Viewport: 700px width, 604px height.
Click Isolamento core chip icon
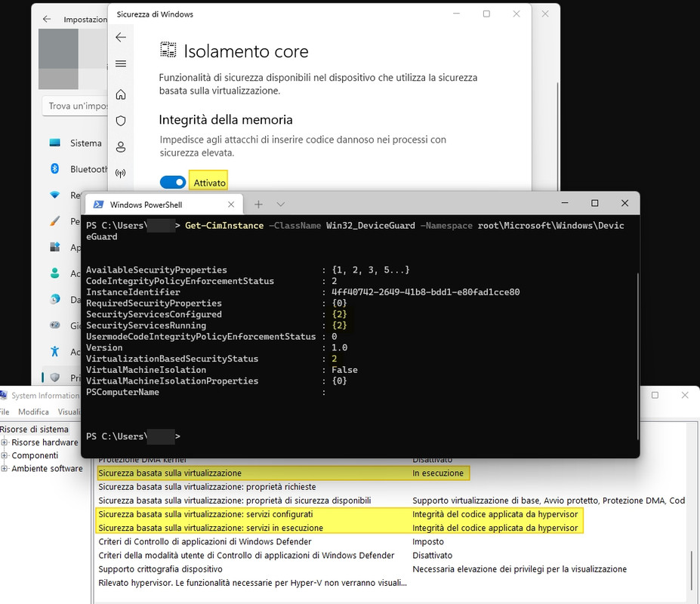(168, 50)
